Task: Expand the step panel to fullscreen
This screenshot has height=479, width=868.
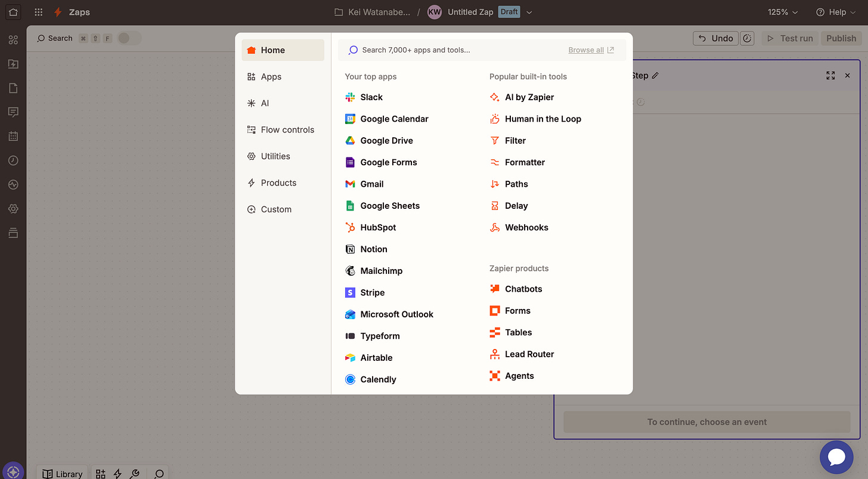Action: point(830,76)
